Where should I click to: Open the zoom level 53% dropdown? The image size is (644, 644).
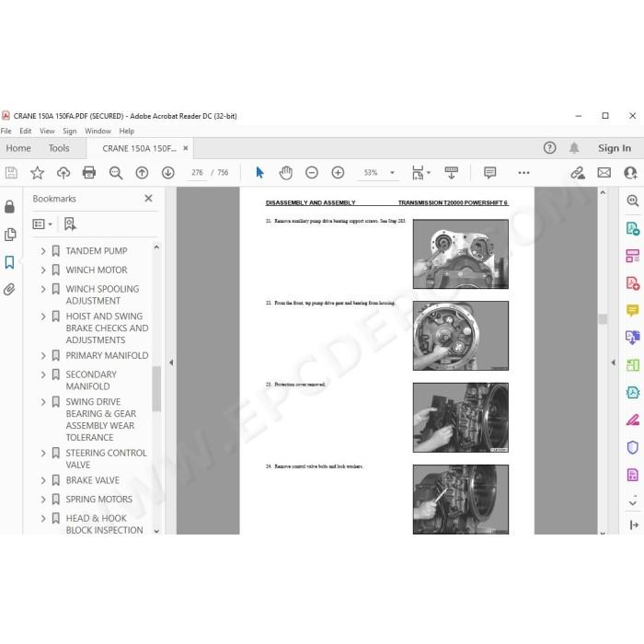pos(392,173)
